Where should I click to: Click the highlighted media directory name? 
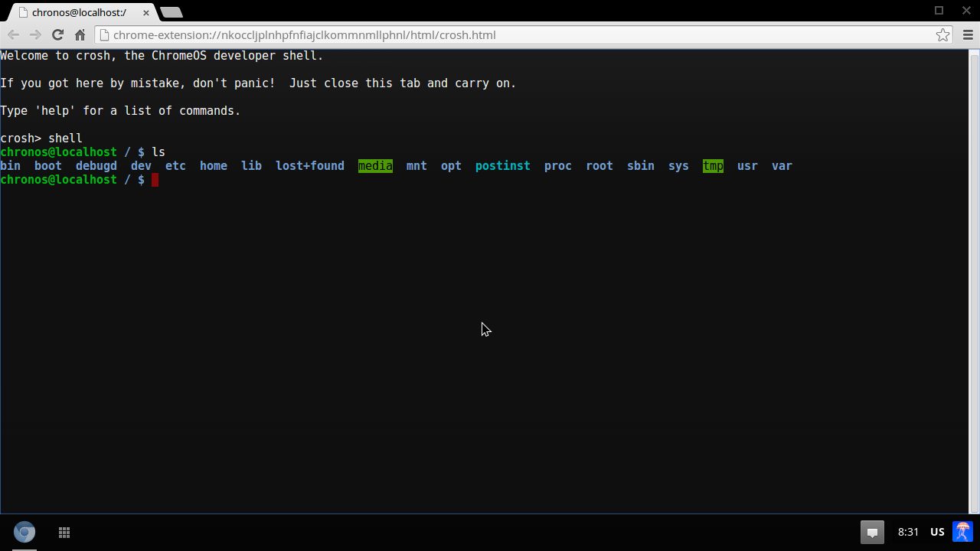(375, 166)
